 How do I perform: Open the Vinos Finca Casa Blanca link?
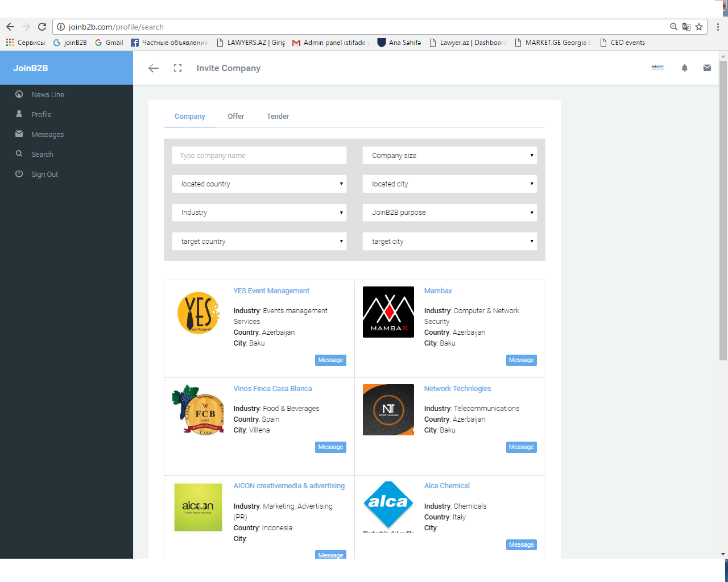tap(272, 389)
